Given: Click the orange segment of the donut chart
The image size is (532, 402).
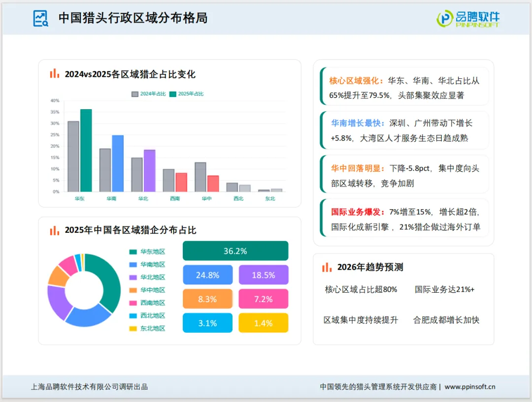Looking at the screenshot, I should [58, 276].
